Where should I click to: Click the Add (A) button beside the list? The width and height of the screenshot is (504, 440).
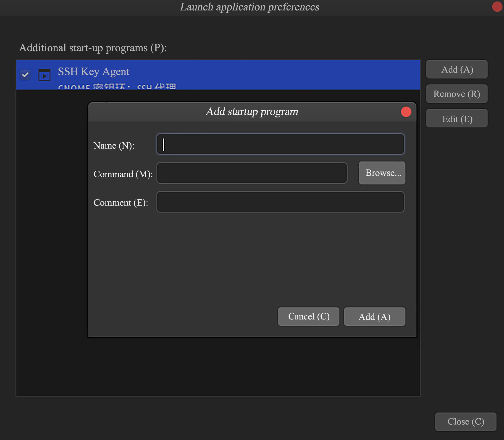[457, 69]
